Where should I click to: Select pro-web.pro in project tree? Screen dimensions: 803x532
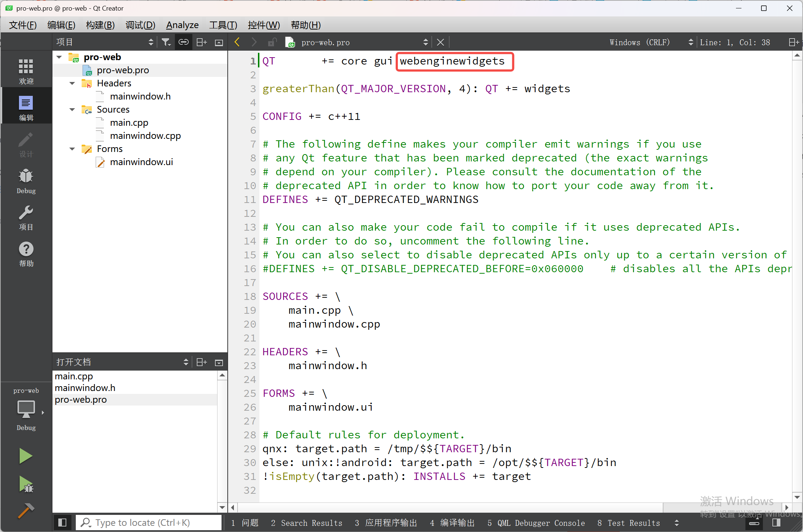pyautogui.click(x=123, y=70)
